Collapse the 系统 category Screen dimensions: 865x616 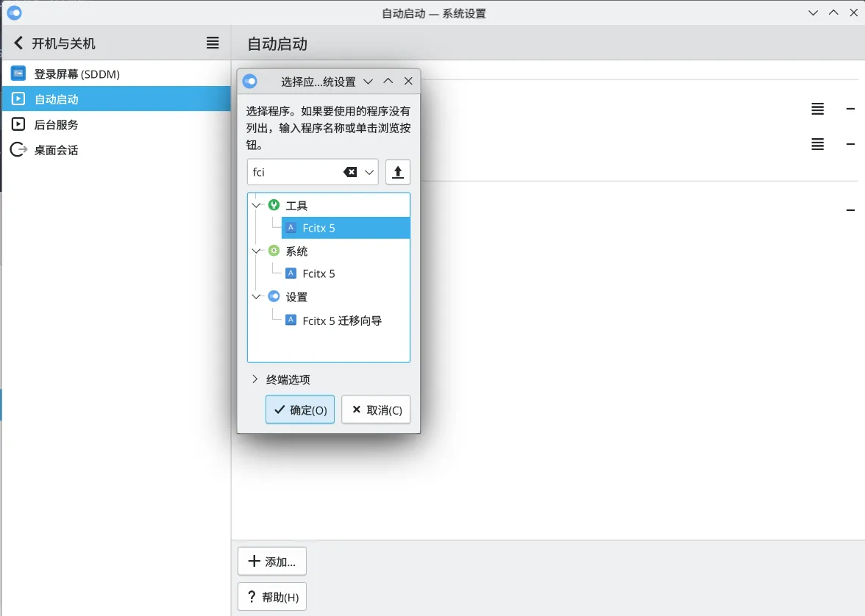(x=256, y=251)
